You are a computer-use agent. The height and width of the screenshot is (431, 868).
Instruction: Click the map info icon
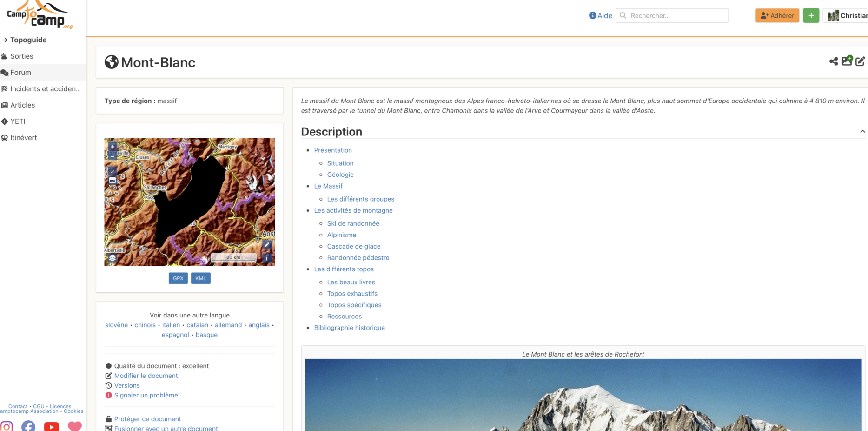tap(267, 257)
